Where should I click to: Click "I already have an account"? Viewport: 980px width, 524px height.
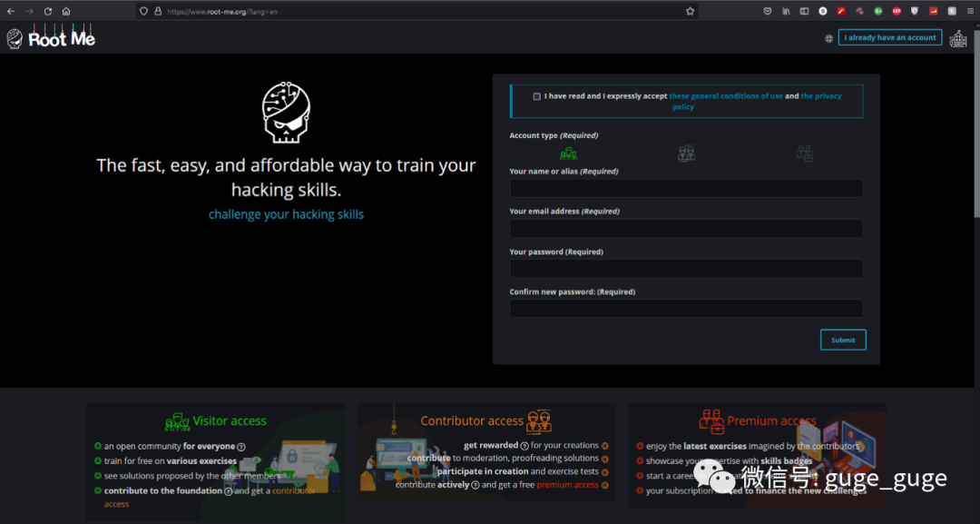coord(890,37)
